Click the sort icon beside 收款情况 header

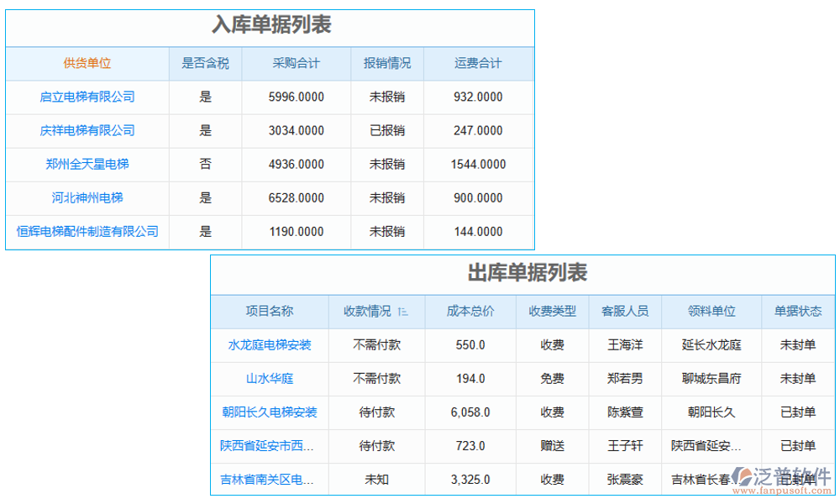point(403,311)
